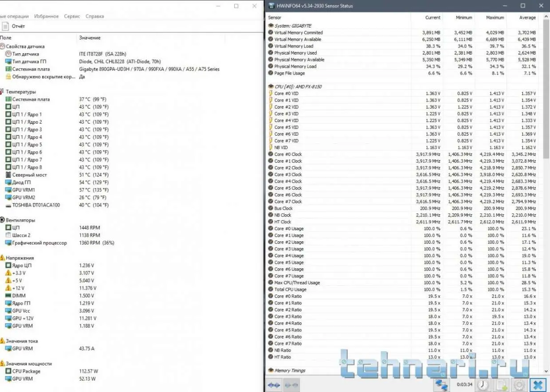Click the expand columns arrows icon in HWiNFO
550x392 pixels.
[274, 384]
